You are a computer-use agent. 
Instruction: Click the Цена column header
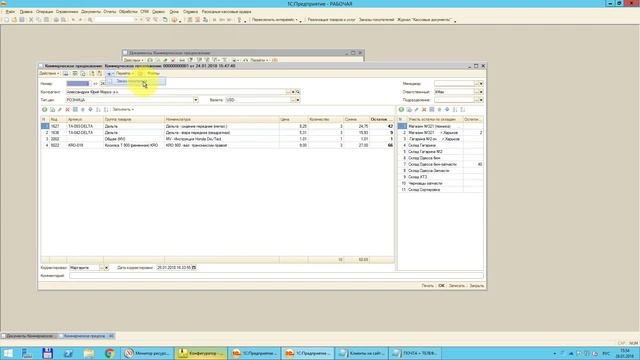[293, 120]
